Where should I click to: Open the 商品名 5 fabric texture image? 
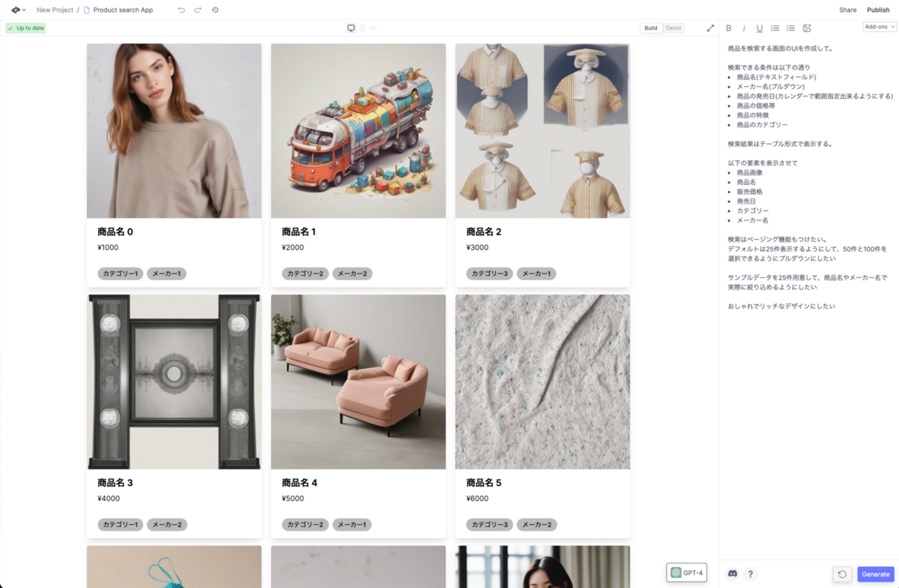[x=543, y=382]
